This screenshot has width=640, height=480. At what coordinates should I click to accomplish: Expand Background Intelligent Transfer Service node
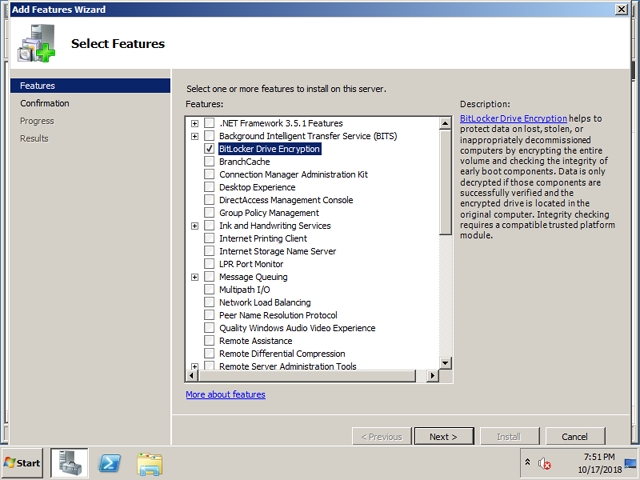click(x=195, y=136)
